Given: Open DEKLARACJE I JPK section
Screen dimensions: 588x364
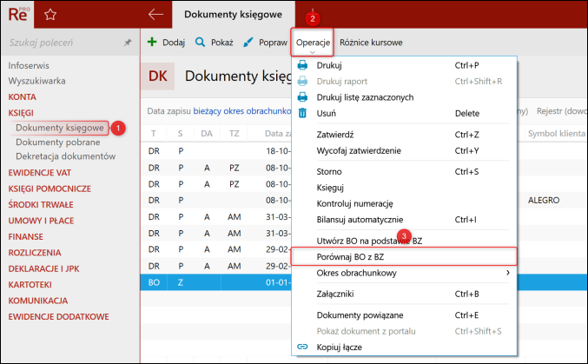Looking at the screenshot, I should pos(44,268).
